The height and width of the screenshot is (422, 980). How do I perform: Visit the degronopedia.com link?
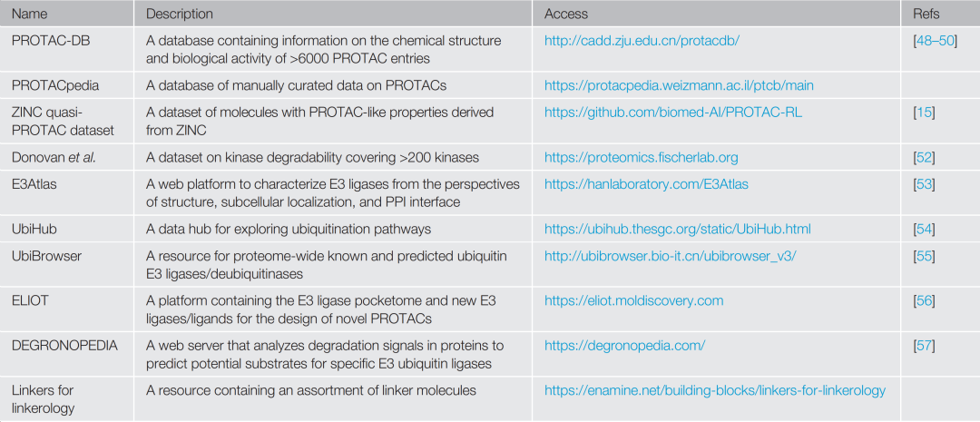(x=624, y=345)
